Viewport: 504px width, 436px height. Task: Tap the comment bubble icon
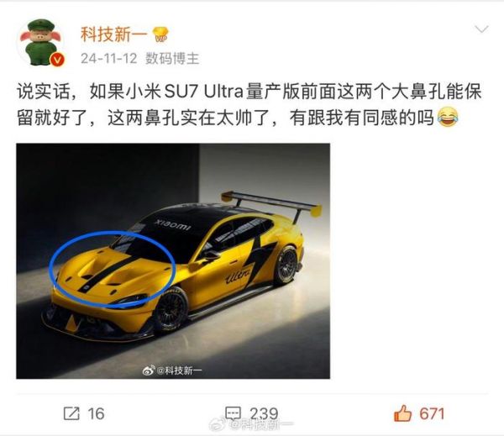click(233, 413)
